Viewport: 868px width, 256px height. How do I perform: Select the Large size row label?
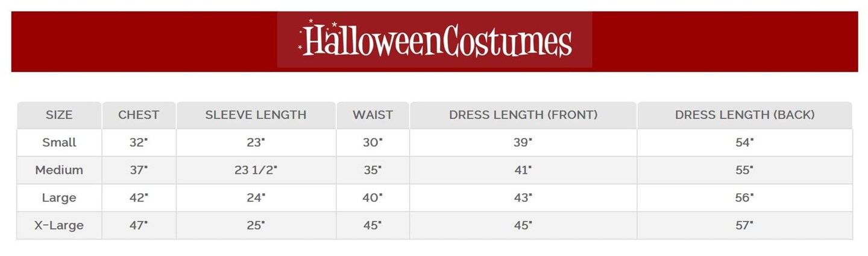[59, 197]
